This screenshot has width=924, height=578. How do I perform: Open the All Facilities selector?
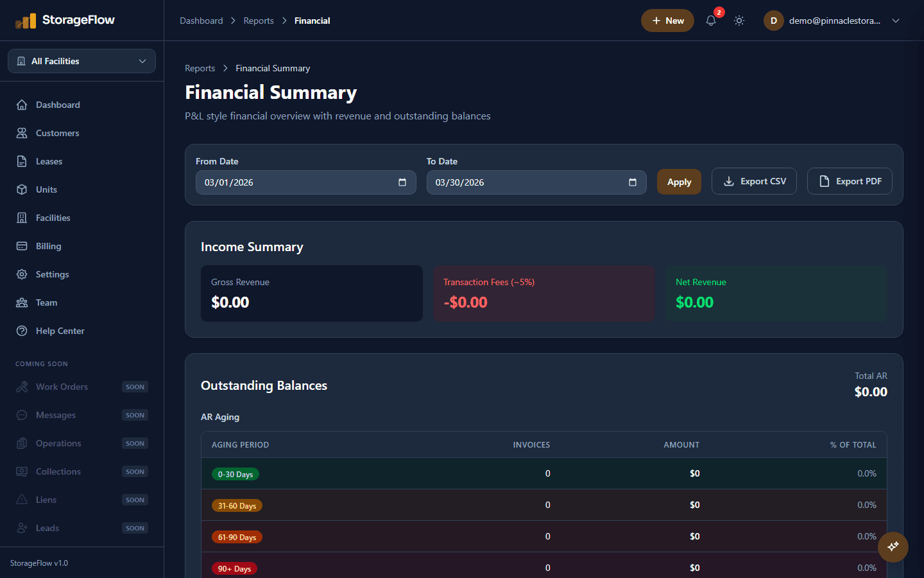[81, 61]
